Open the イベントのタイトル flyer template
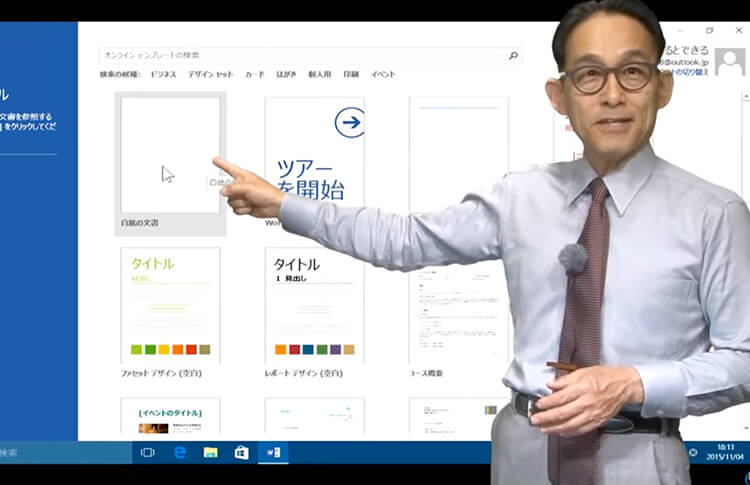The height and width of the screenshot is (485, 750). pos(170,415)
